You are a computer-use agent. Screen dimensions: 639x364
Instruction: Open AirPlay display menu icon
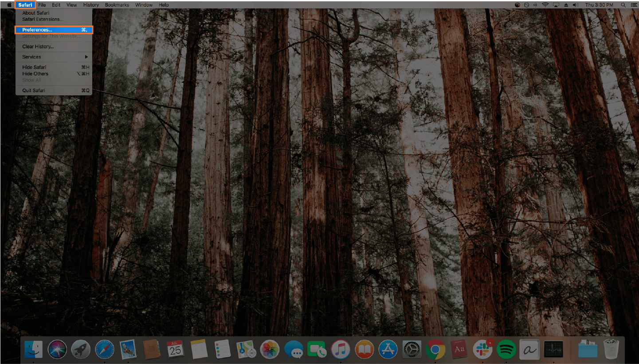point(556,5)
